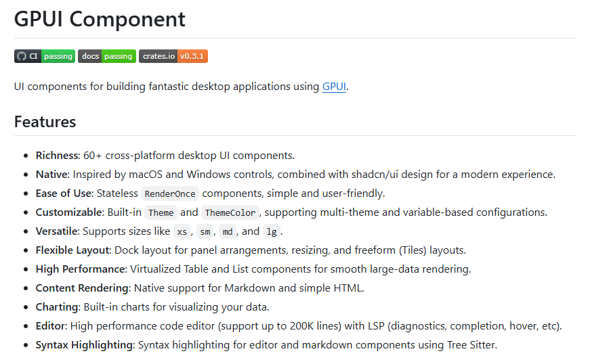Click the bold Flexible Layout label
The height and width of the screenshot is (364, 590).
[73, 250]
